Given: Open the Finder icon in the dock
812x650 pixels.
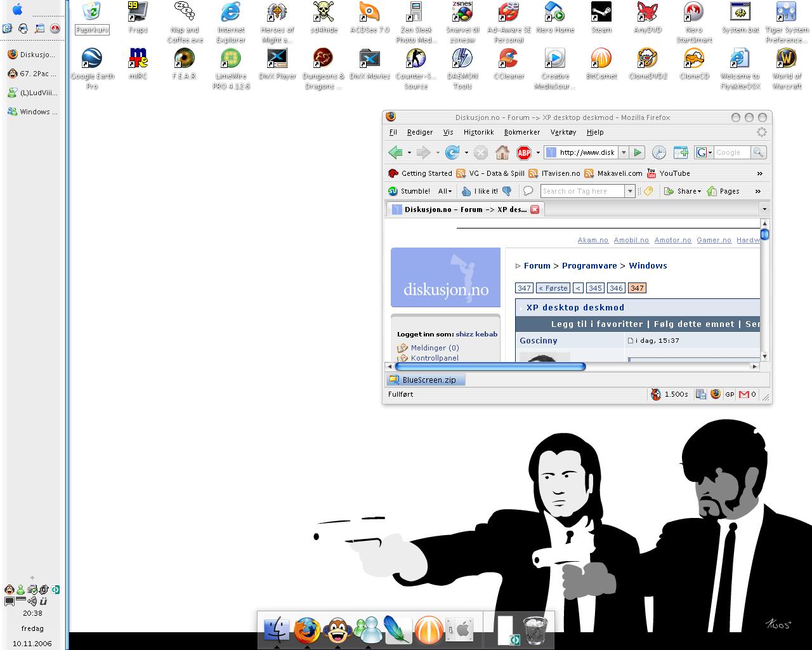Looking at the screenshot, I should coord(277,630).
